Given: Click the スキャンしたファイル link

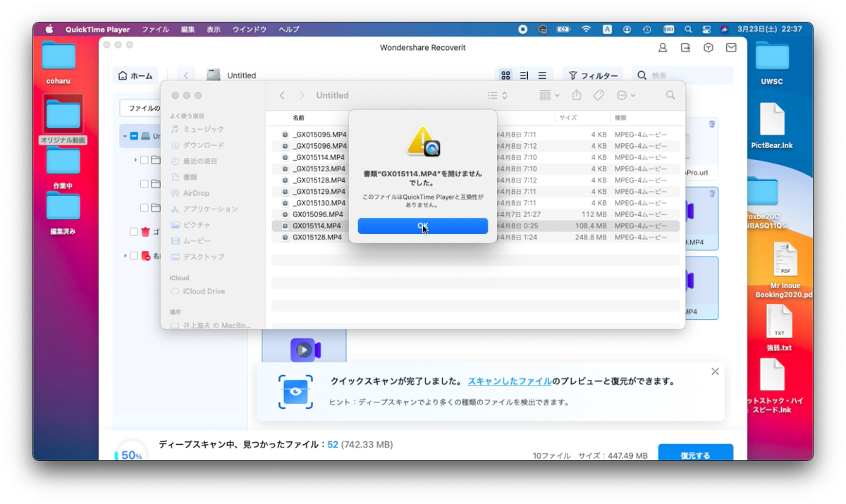Looking at the screenshot, I should [x=510, y=381].
